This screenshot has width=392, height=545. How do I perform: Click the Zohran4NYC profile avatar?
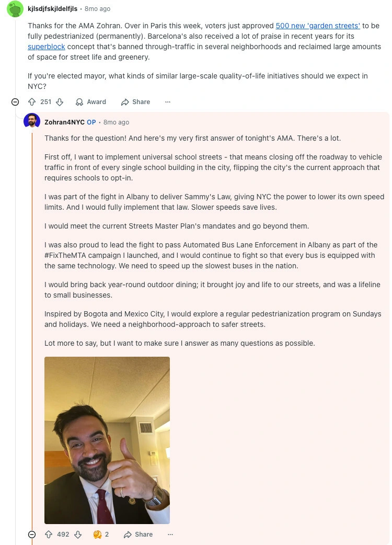[x=32, y=122]
